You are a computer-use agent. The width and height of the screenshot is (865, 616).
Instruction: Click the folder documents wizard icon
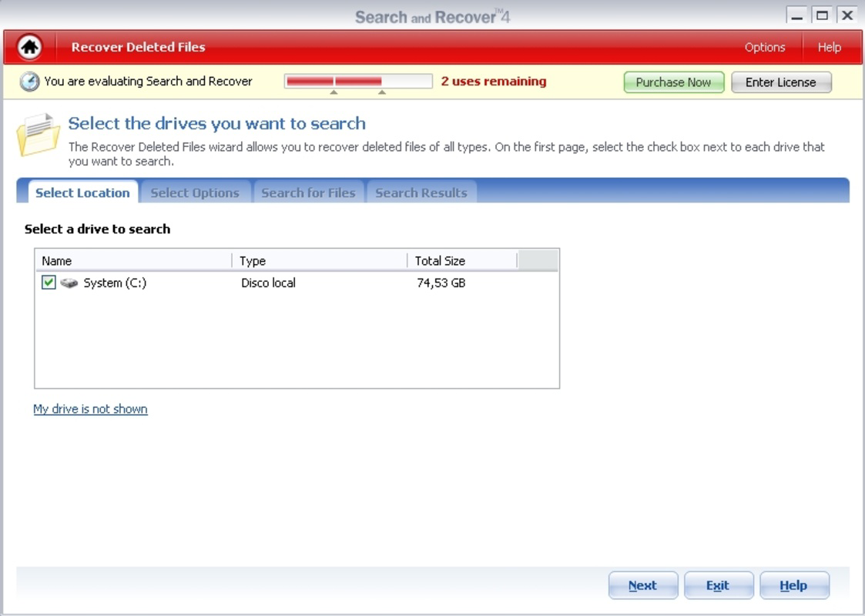click(x=38, y=134)
